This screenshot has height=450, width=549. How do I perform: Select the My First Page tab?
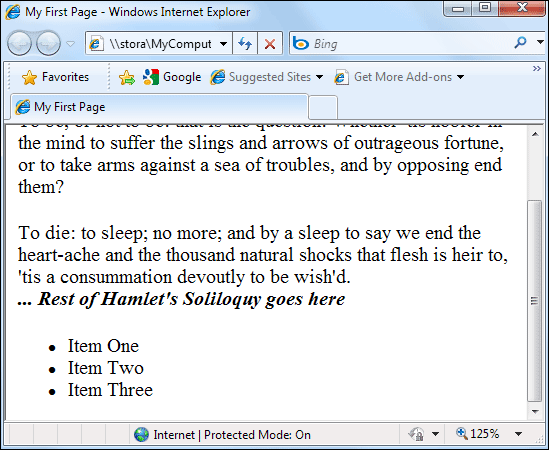click(x=159, y=107)
